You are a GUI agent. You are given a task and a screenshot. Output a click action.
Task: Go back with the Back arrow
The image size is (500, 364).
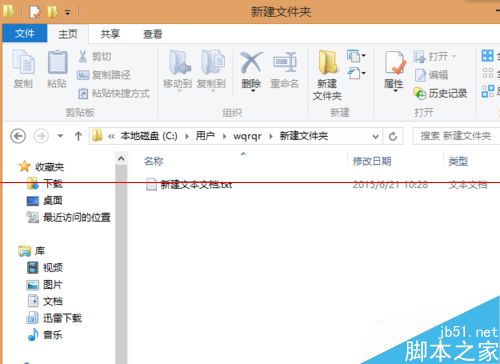[x=18, y=136]
